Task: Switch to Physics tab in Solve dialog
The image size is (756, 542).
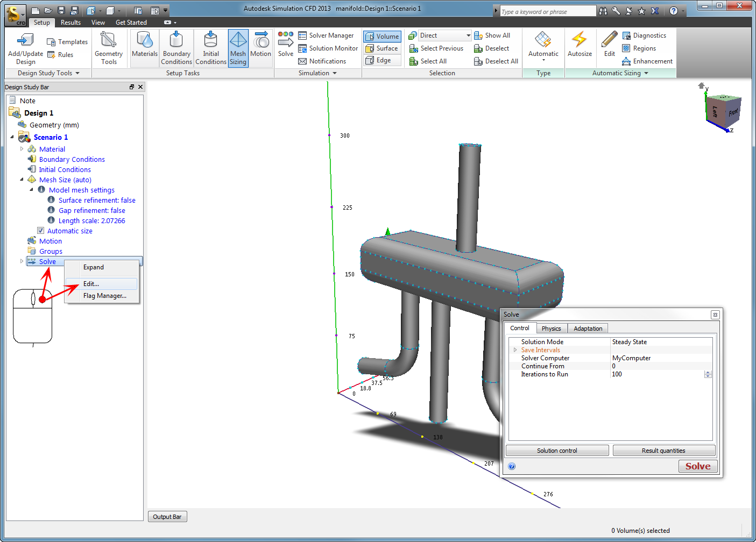Action: point(551,329)
